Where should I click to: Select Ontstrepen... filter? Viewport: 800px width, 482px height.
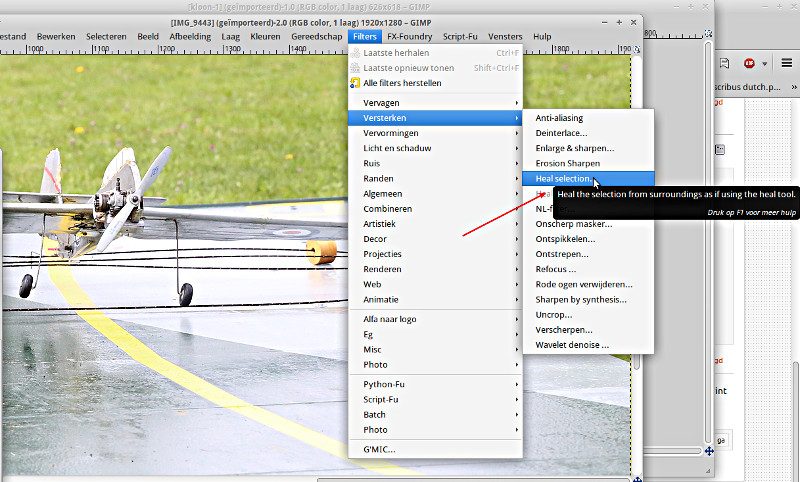(588, 254)
